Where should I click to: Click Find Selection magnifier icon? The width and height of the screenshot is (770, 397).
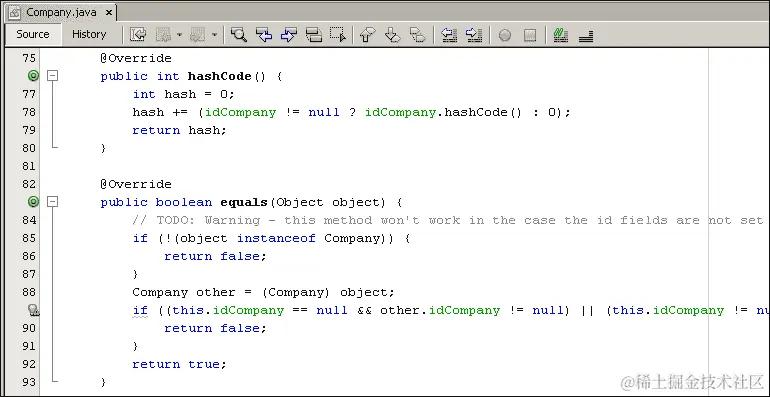239,35
